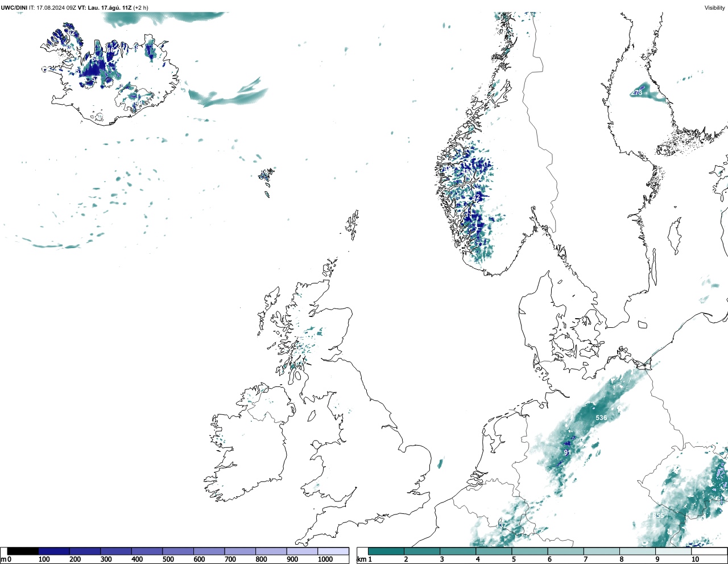Select the dark navy 100–200 m swatch
728x564 pixels.
[54, 551]
